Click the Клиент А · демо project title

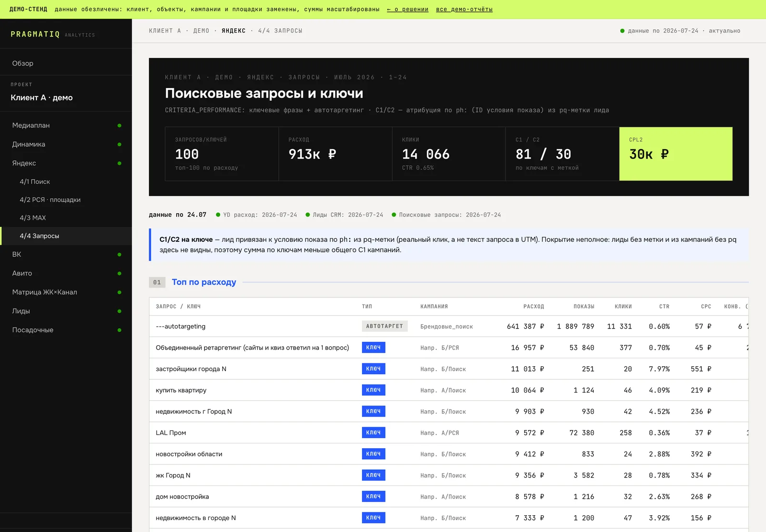(42, 98)
